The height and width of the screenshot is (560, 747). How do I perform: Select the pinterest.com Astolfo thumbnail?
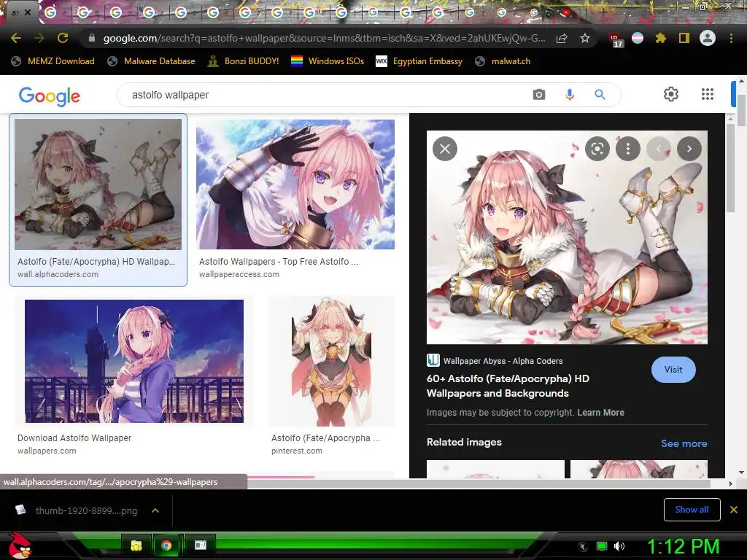tap(331, 361)
